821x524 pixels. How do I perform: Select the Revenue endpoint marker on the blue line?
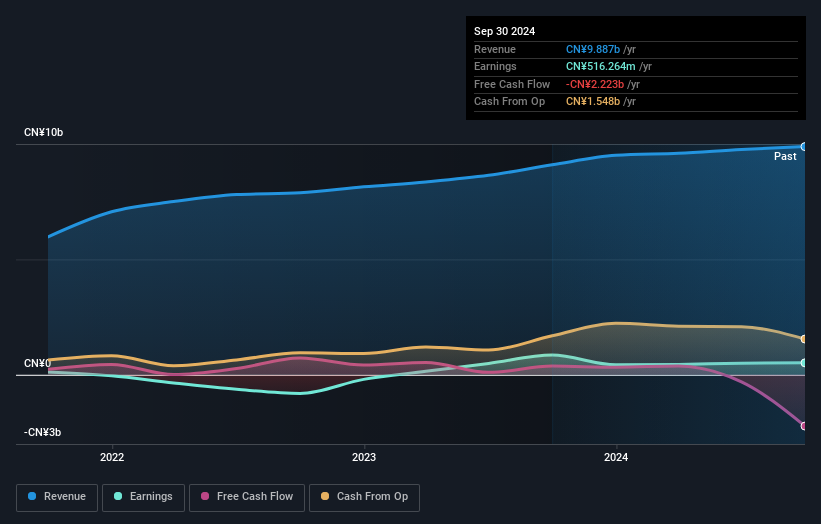point(804,147)
